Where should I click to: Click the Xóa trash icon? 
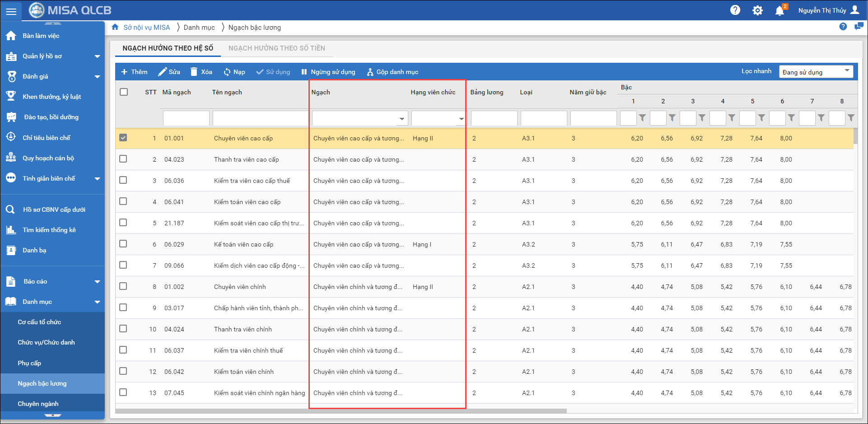pyautogui.click(x=194, y=72)
